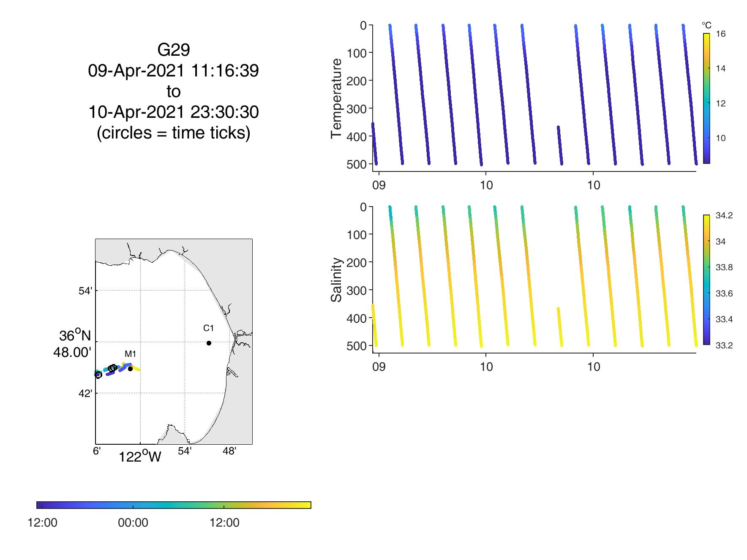Click the Temperature y-axis label
The width and height of the screenshot is (747, 560).
(x=336, y=98)
